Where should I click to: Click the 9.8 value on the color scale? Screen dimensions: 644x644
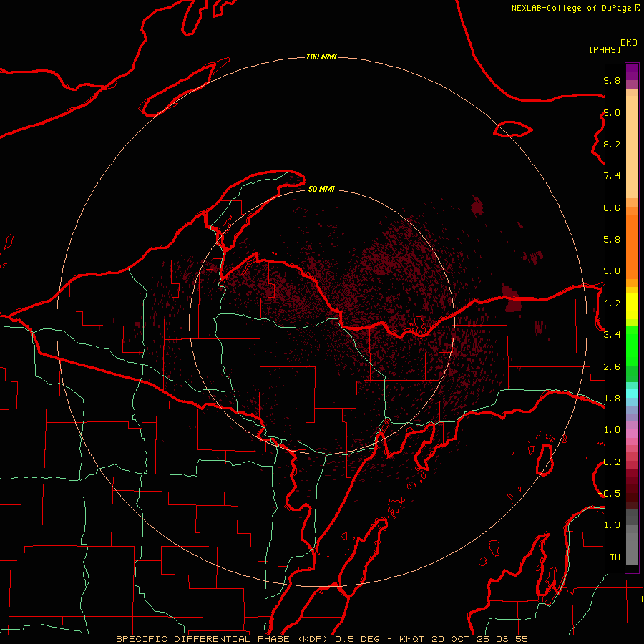tap(612, 80)
